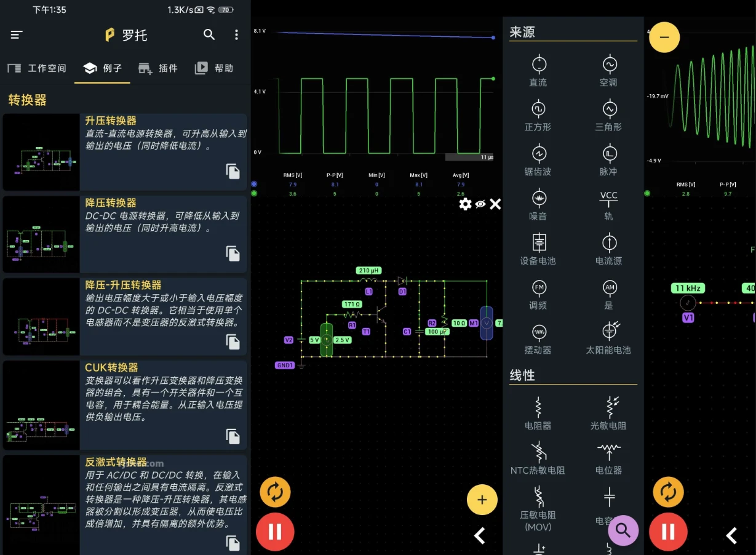Pick the 调频 FM source
The image size is (756, 555).
point(538,294)
